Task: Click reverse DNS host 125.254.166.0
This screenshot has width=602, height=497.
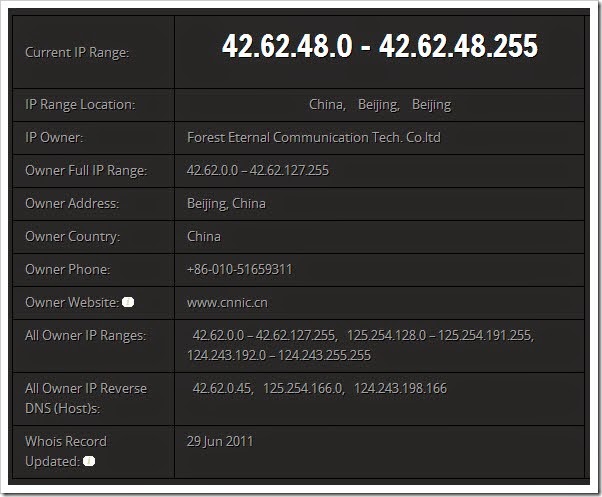Action: click(303, 388)
